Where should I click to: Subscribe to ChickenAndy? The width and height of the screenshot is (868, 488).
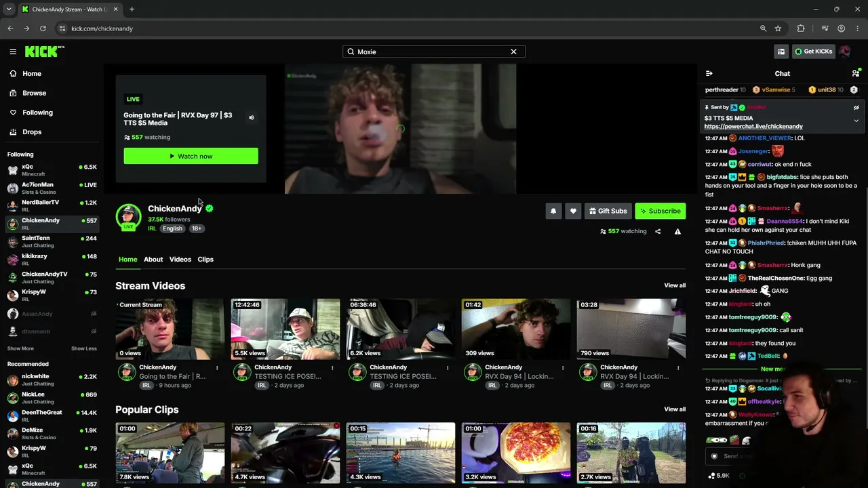point(660,211)
